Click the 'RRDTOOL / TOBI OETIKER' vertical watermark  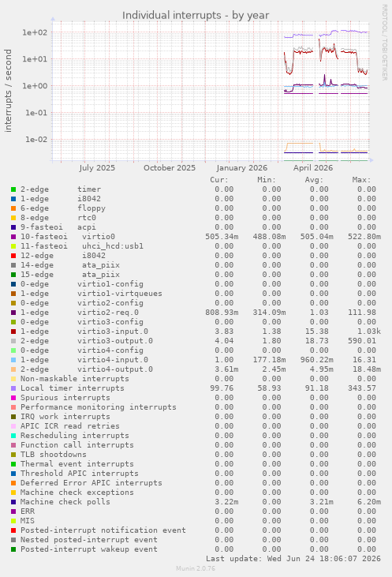point(384,43)
